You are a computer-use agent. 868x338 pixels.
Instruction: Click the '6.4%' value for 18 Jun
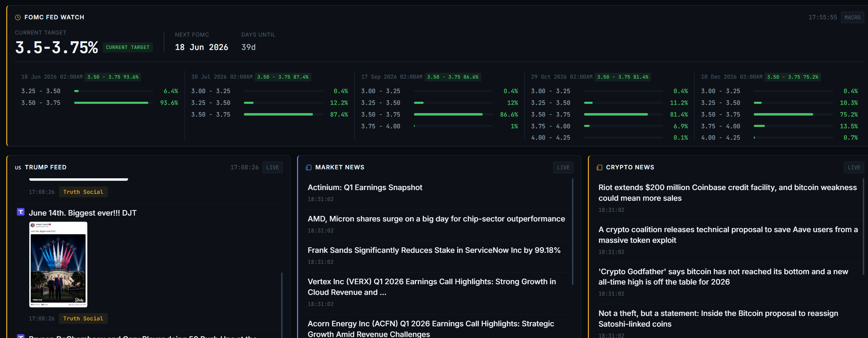pyautogui.click(x=171, y=91)
